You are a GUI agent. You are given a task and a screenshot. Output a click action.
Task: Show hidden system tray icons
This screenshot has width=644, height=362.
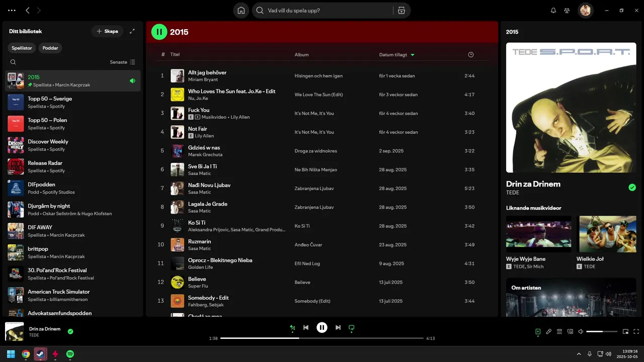pyautogui.click(x=579, y=354)
